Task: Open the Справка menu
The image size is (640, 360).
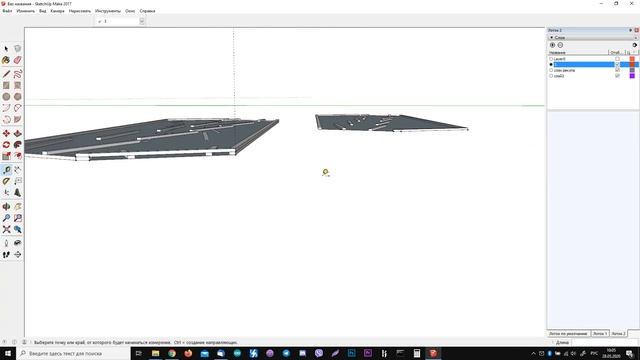Action: pyautogui.click(x=147, y=11)
